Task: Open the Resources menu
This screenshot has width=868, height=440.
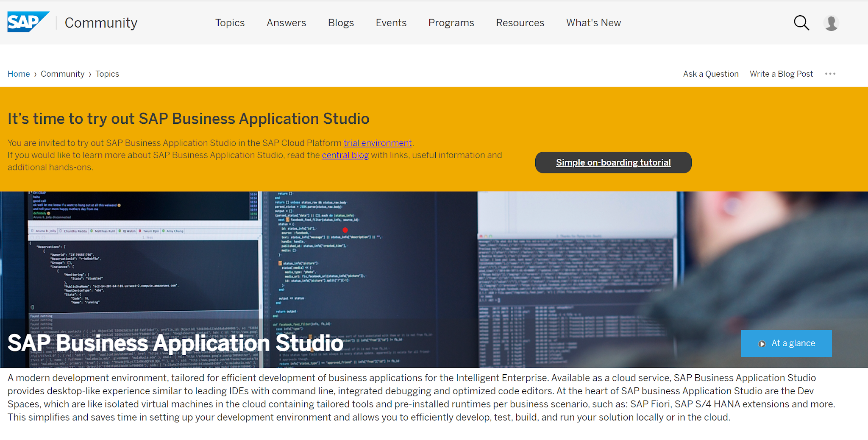Action: pos(520,23)
